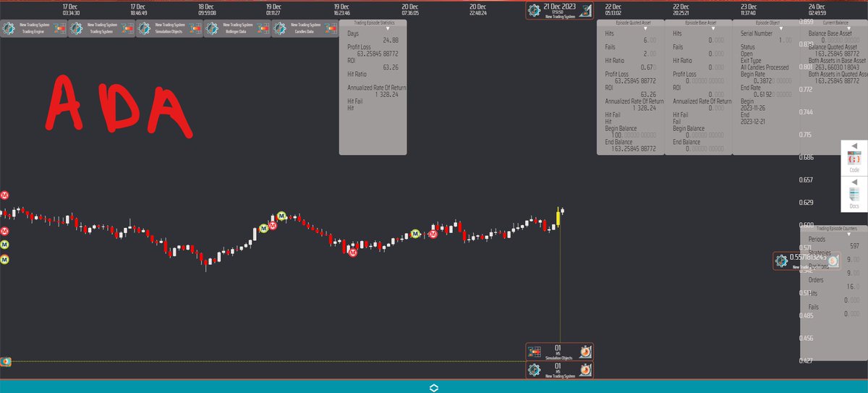Click the 01 HS label for Simulation Objects
This screenshot has height=393, width=868.
(x=558, y=350)
